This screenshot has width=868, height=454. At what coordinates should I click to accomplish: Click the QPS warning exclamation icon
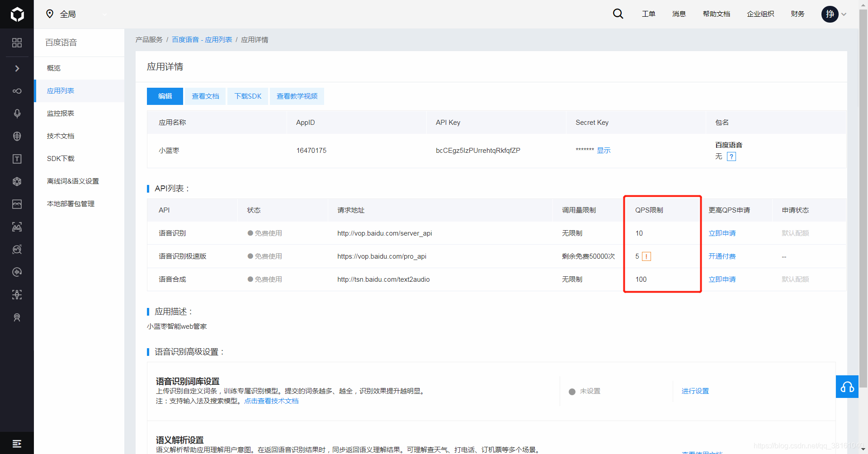tap(646, 256)
